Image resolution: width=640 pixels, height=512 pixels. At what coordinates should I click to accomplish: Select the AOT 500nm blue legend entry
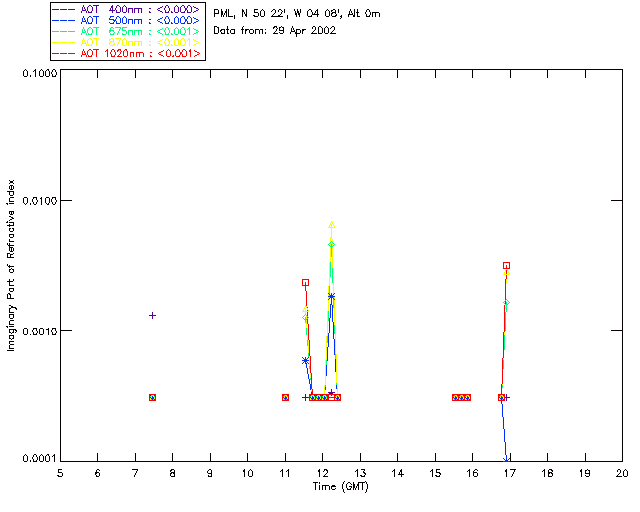pyautogui.click(x=127, y=20)
